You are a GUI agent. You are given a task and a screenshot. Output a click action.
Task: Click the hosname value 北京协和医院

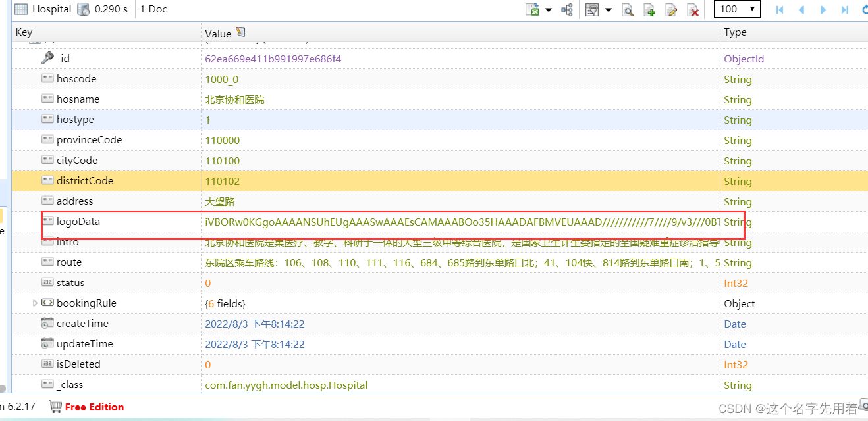(x=235, y=100)
